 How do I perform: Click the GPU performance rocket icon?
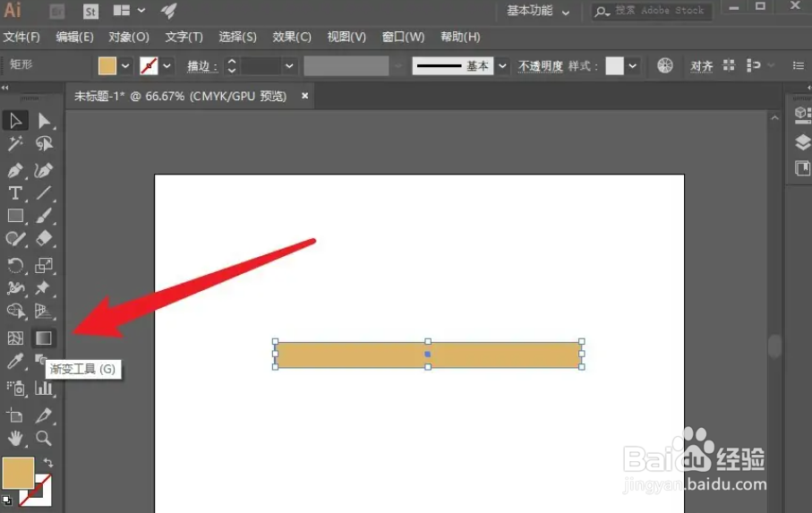click(x=169, y=11)
